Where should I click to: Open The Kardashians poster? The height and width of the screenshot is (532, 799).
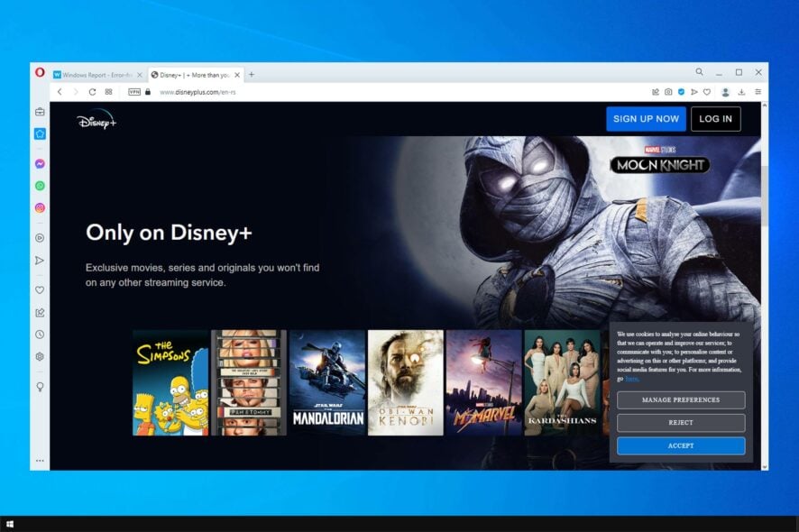(x=562, y=382)
